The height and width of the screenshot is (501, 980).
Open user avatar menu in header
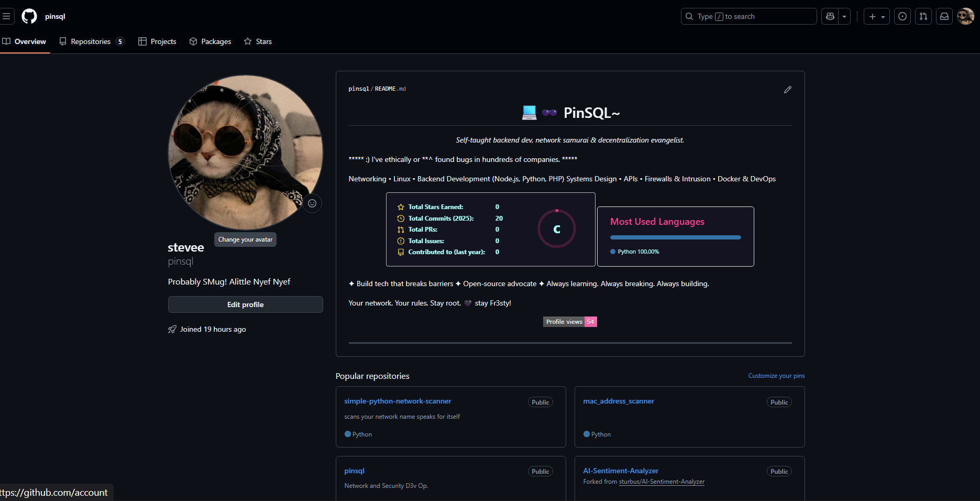pos(965,16)
